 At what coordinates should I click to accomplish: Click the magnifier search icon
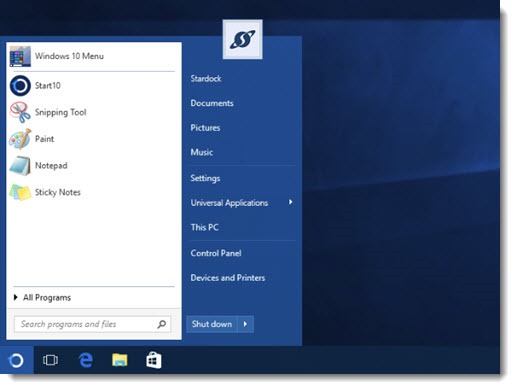(162, 324)
